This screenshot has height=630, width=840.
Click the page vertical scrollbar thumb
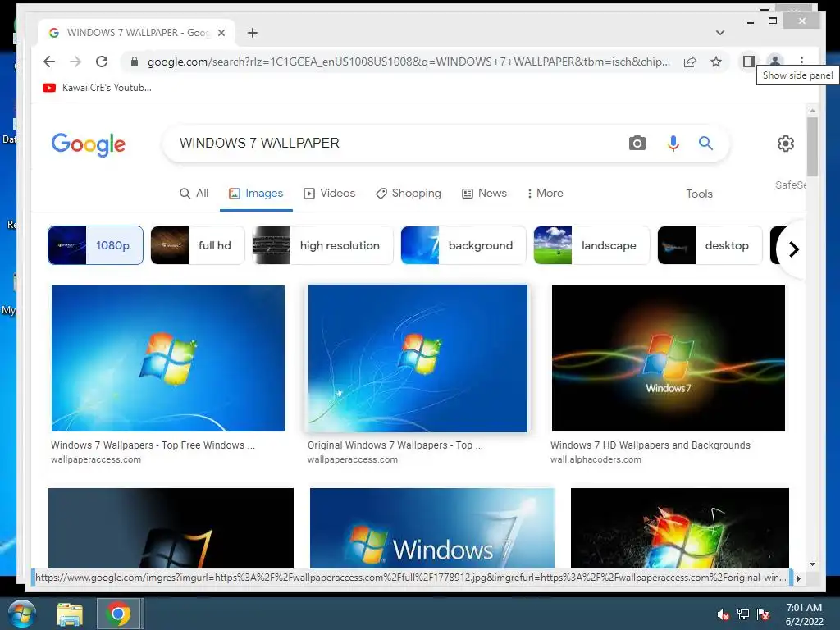(x=813, y=147)
